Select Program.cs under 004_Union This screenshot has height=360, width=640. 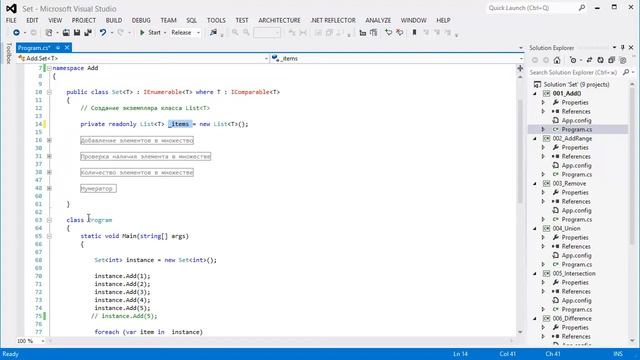[x=576, y=264]
